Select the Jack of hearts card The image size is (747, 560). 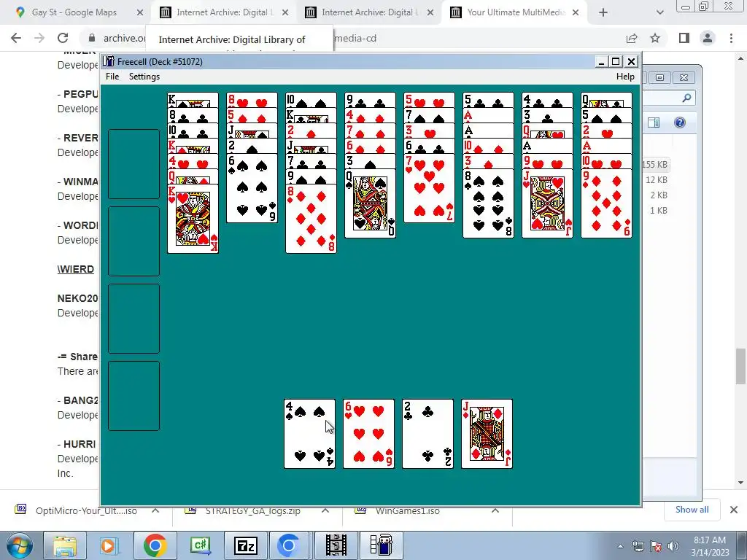(547, 203)
